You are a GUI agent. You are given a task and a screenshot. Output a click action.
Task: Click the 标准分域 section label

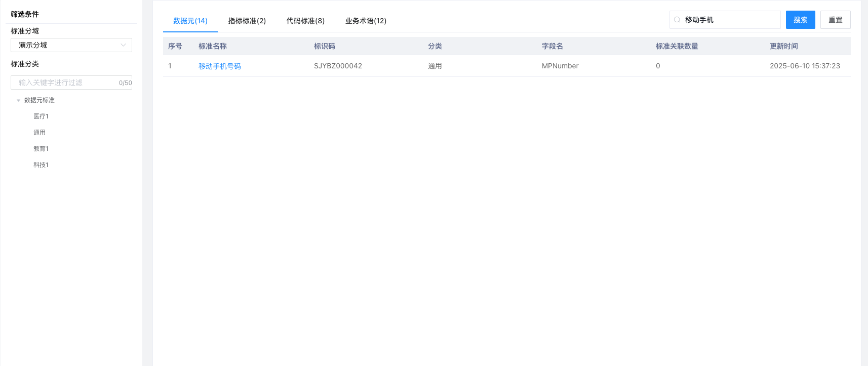coord(25,31)
